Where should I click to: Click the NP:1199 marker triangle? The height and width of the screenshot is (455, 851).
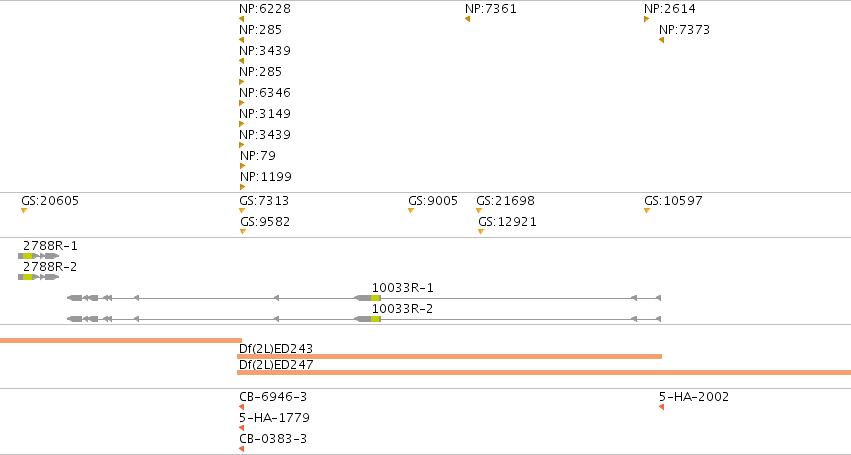pyautogui.click(x=243, y=187)
